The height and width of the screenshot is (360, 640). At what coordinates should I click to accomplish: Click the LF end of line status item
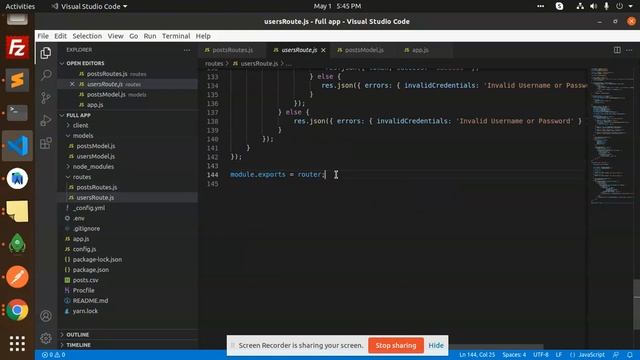point(558,355)
